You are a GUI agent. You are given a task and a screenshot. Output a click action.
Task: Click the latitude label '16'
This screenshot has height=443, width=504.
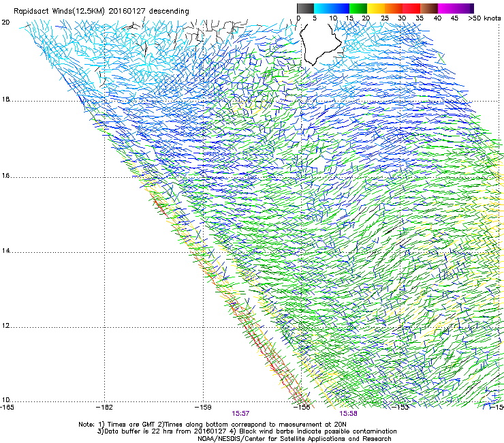(5, 176)
